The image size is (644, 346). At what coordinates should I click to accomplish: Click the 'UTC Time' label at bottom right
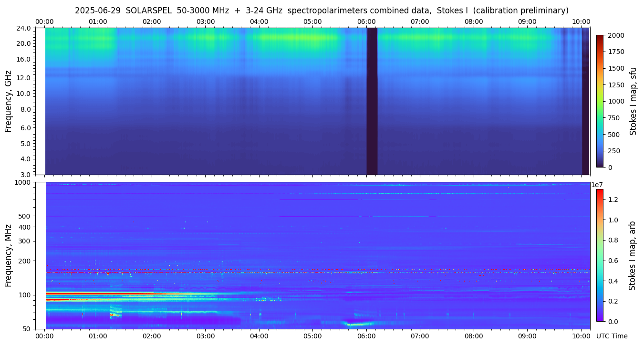[x=612, y=336]
